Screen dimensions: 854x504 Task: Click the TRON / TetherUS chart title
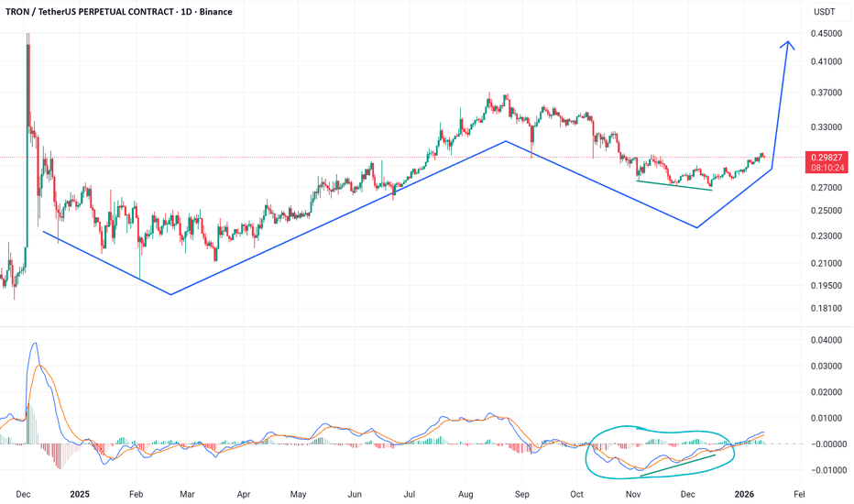tap(119, 12)
